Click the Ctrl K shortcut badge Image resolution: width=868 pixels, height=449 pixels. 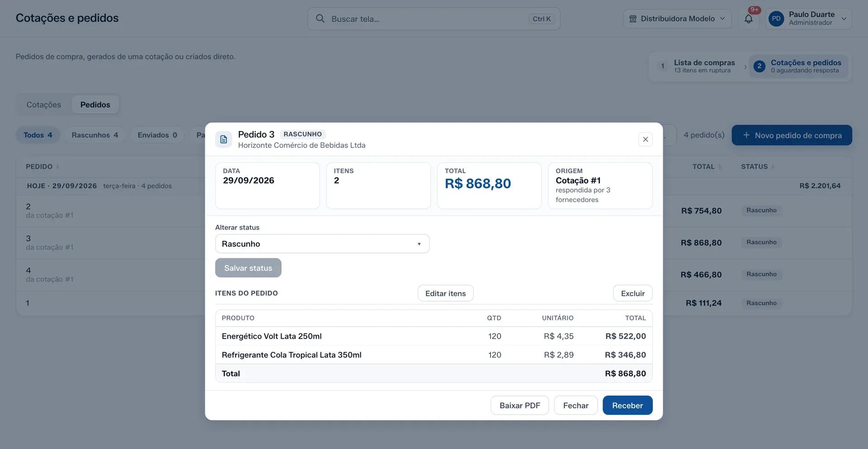coord(541,19)
